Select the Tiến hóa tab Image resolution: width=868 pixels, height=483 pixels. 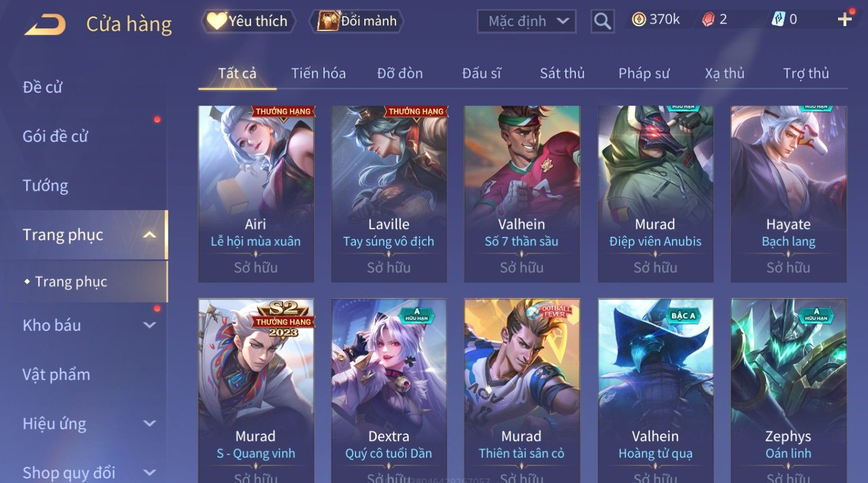(318, 73)
